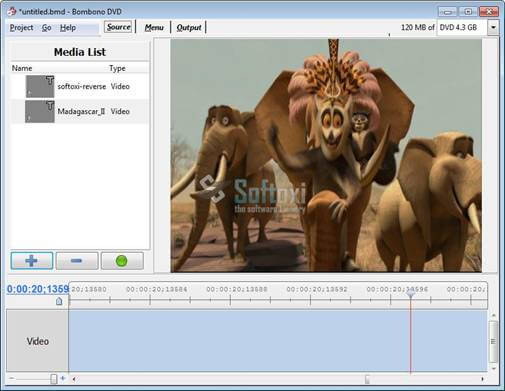Click the green circle button
The image size is (505, 391).
pos(122,260)
